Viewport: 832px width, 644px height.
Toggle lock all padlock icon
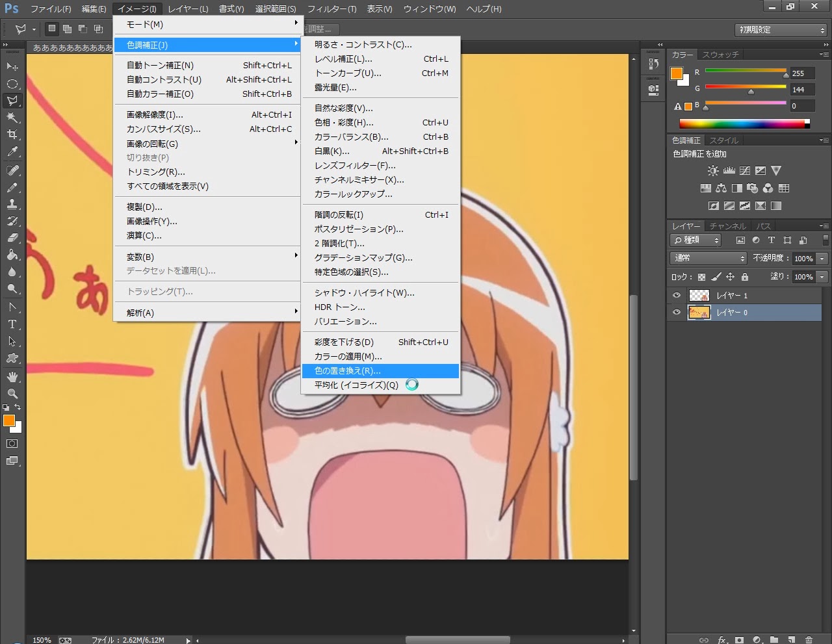pos(744,277)
